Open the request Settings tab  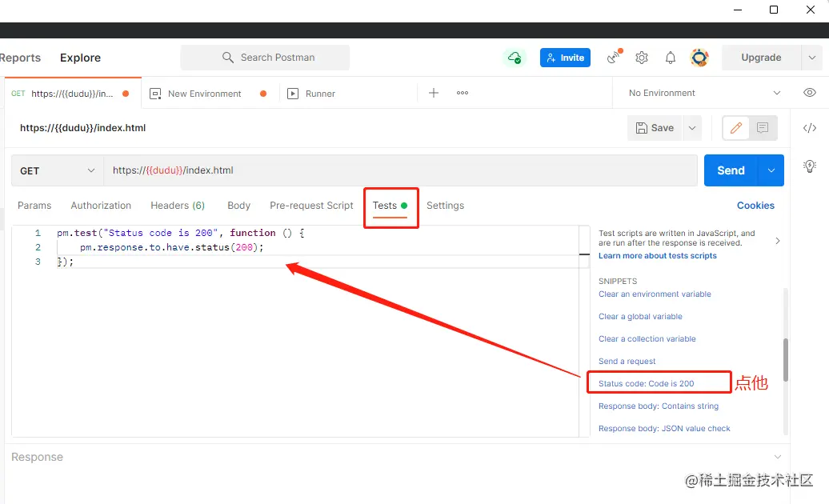click(x=445, y=206)
